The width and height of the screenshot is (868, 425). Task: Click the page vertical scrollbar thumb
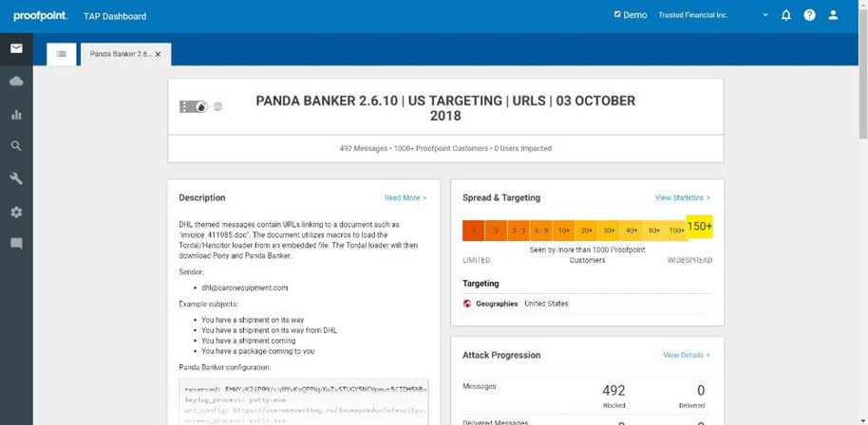(x=863, y=72)
